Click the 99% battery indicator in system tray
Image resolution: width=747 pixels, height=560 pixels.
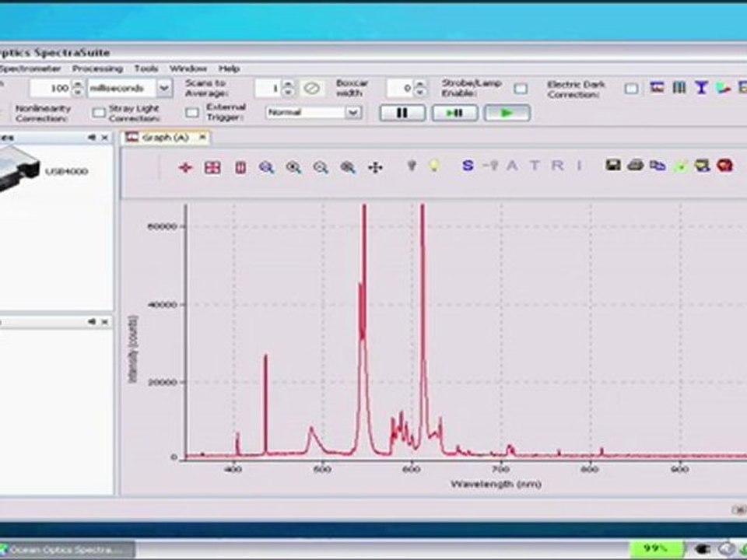click(656, 548)
